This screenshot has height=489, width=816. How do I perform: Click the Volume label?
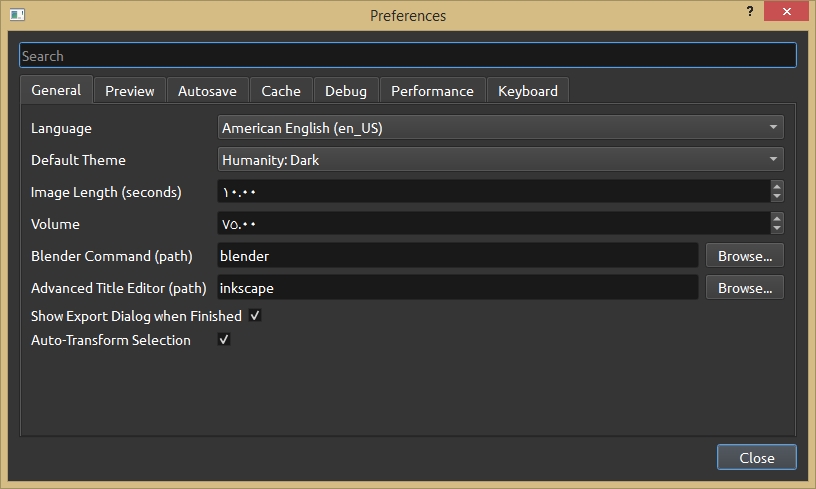(55, 224)
